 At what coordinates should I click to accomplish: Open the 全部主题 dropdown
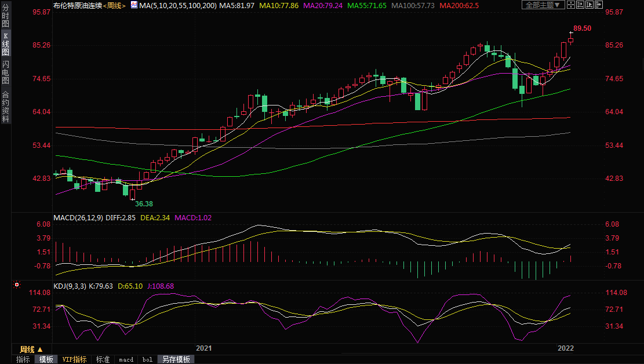543,5
